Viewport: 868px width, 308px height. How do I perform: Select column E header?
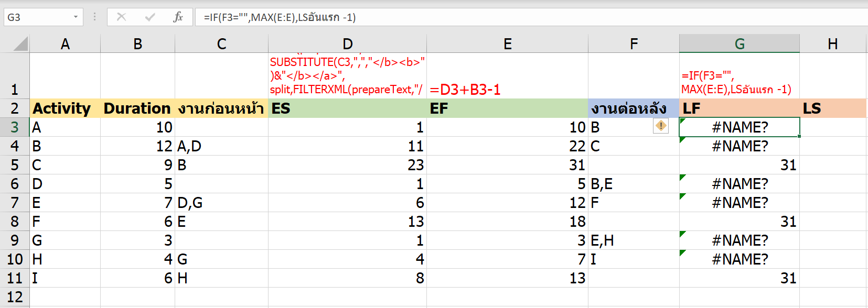click(x=507, y=44)
